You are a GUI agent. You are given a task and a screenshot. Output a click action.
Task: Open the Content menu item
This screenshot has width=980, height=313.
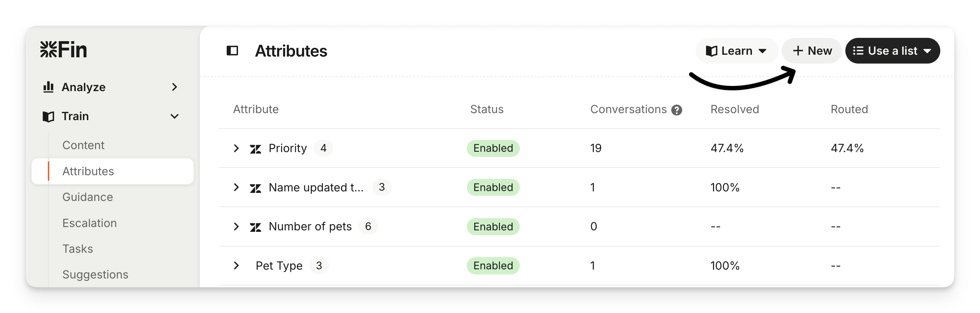tap(83, 145)
